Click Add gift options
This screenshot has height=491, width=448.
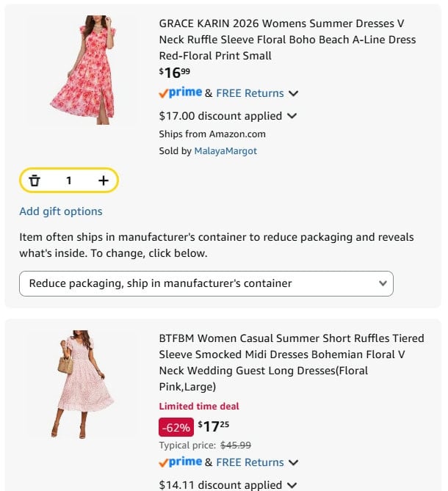tap(61, 211)
